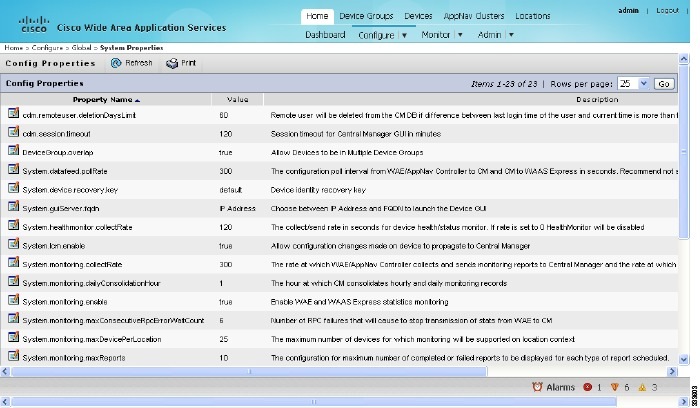Expand the Configure menu arrow
The image size is (700, 408).
(x=404, y=35)
